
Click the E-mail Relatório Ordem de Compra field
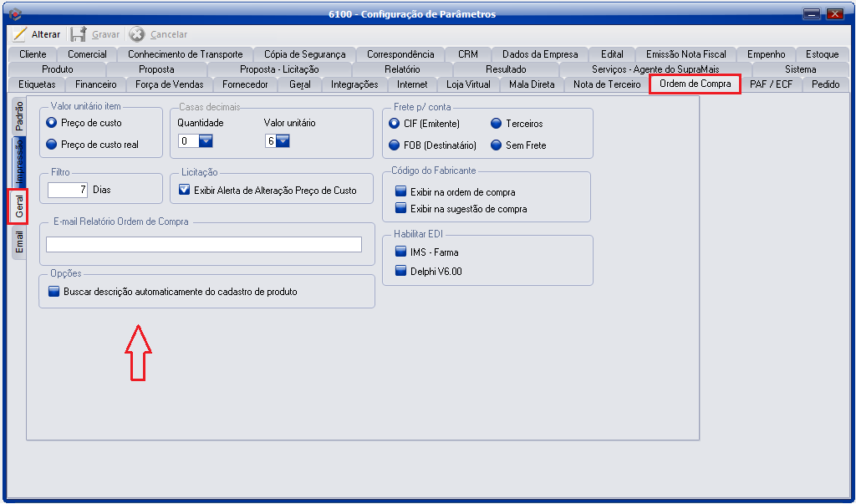[203, 244]
